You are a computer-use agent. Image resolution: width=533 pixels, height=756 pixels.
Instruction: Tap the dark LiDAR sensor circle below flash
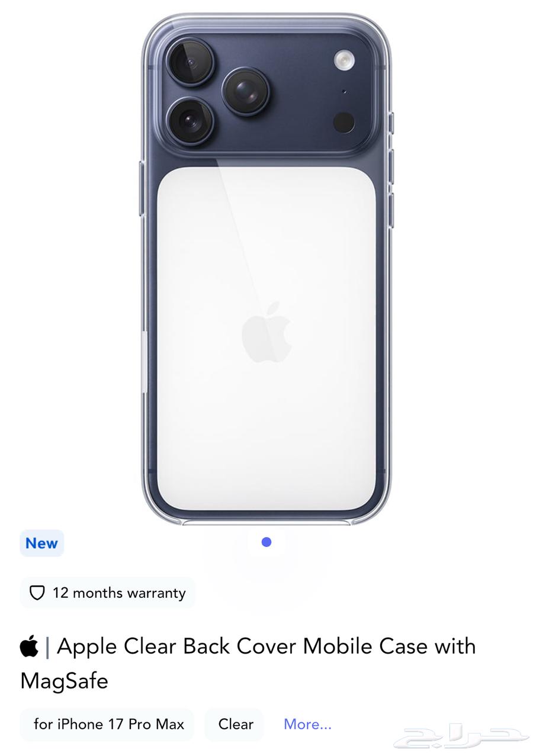tap(343, 122)
